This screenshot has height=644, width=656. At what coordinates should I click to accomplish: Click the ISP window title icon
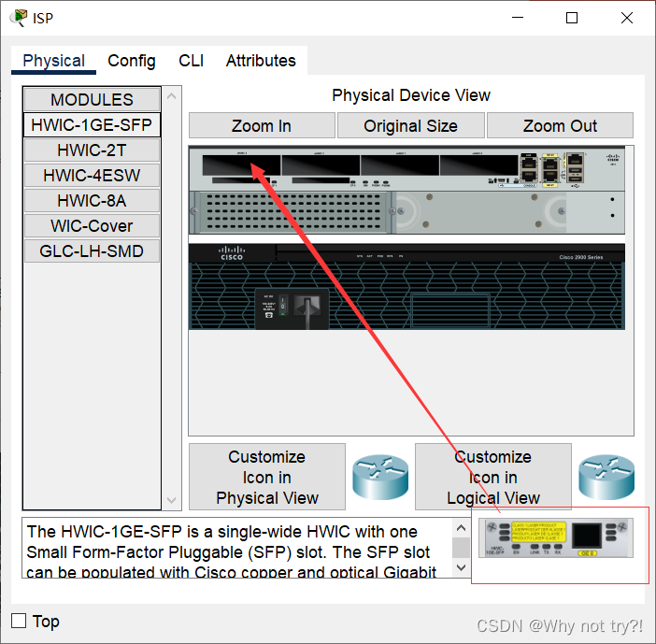coord(19,18)
